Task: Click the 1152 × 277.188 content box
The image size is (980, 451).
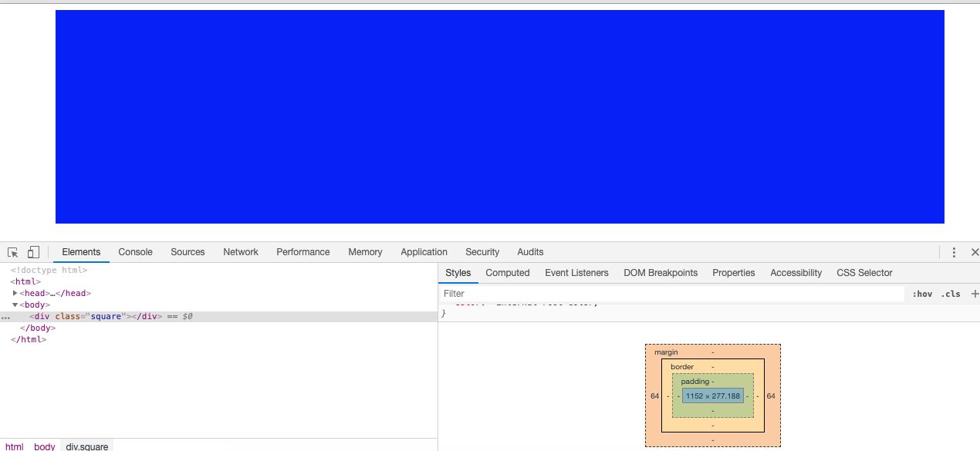Action: (x=713, y=396)
